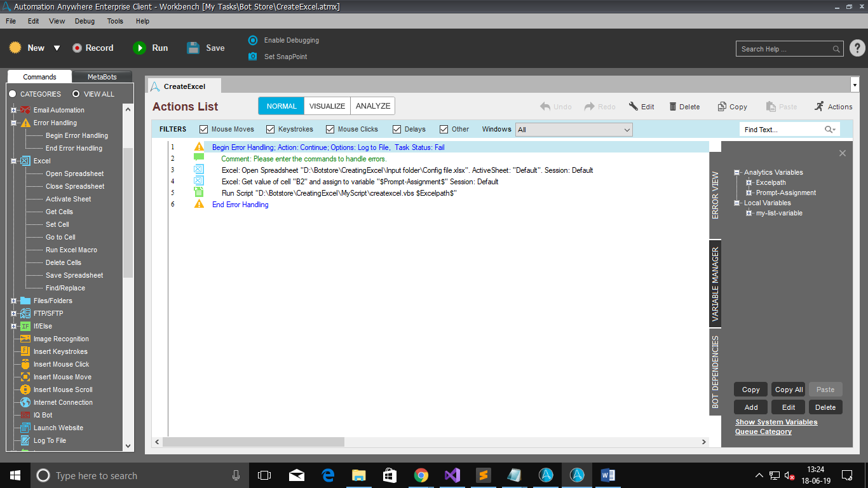The width and height of the screenshot is (868, 488).
Task: Collapse the Error Handling category
Action: click(14, 123)
